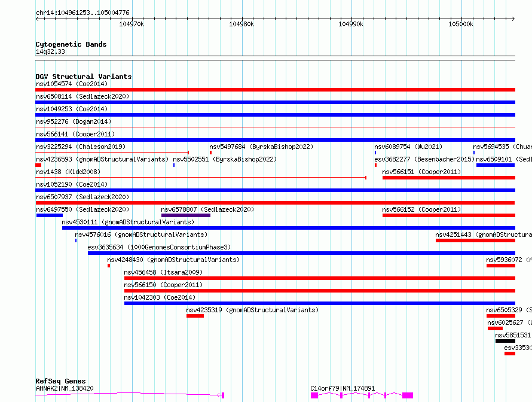Click the nsv566151 (Cooper2011) label
Image resolution: width=532 pixels, height=402 pixels.
point(421,172)
